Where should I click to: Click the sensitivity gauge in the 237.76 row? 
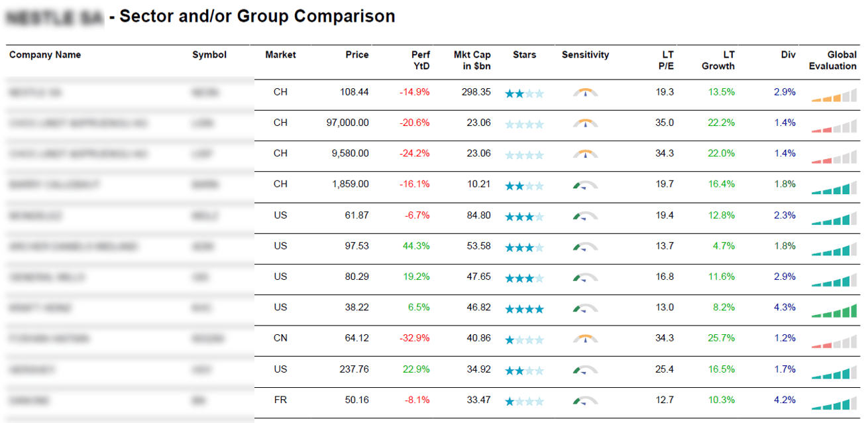[585, 370]
